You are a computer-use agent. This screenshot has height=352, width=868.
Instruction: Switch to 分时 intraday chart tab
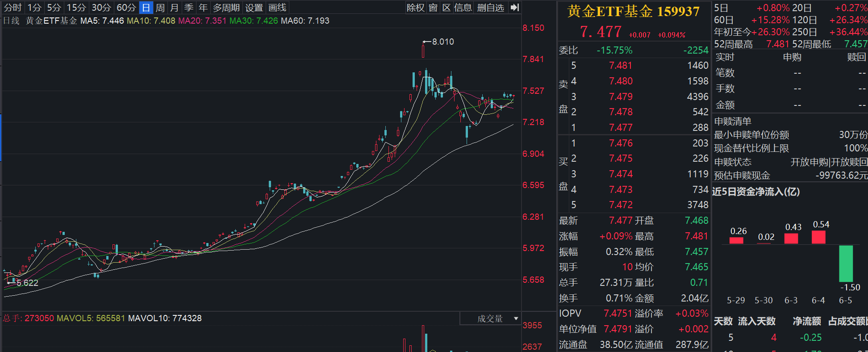click(x=13, y=8)
